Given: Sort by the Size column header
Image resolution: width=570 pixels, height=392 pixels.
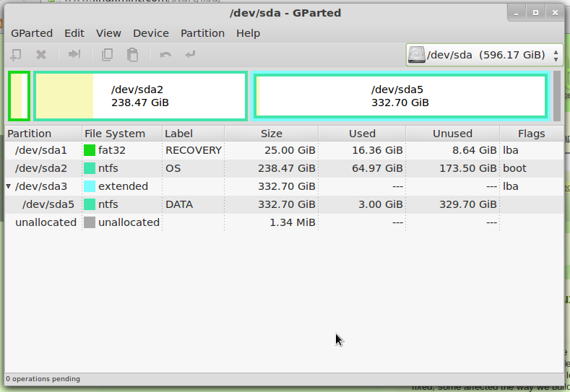Looking at the screenshot, I should (271, 134).
